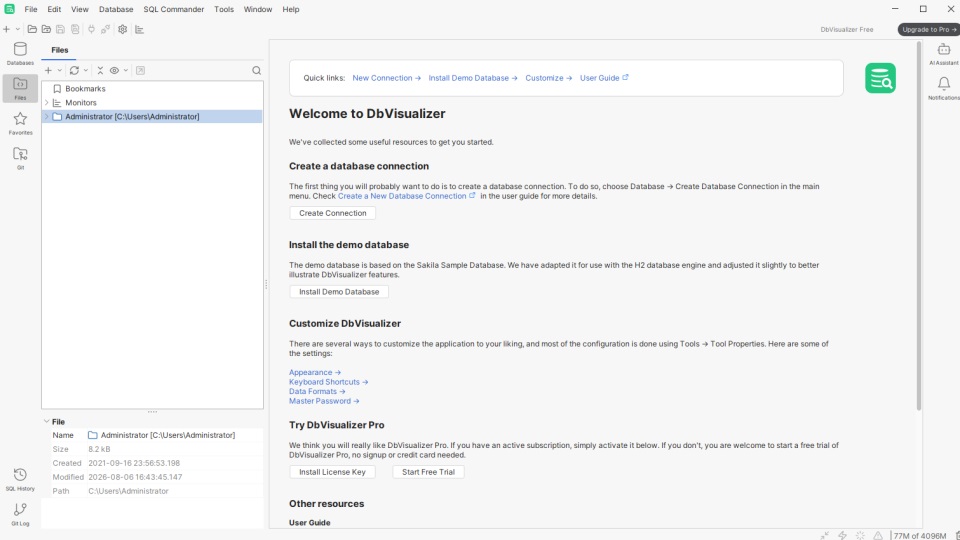Open dropdown arrow next to eye icon
Viewport: 960px width, 540px height.
click(126, 70)
